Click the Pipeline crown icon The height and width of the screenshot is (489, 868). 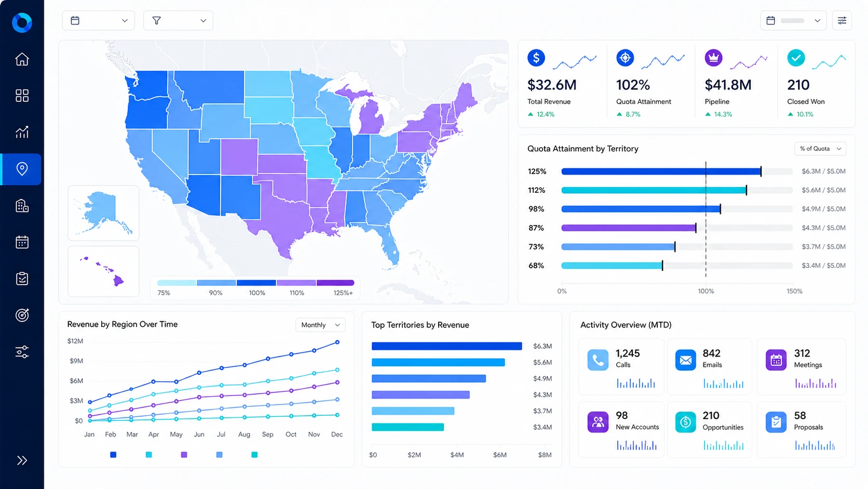713,58
